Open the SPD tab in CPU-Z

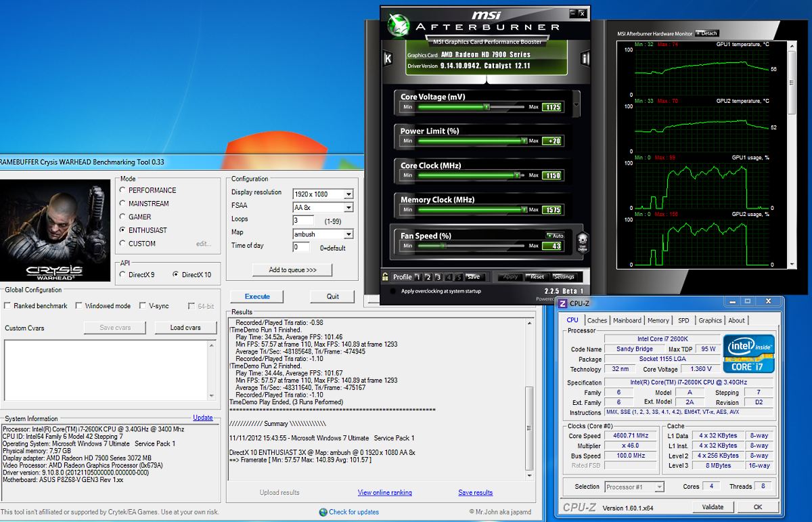click(683, 321)
